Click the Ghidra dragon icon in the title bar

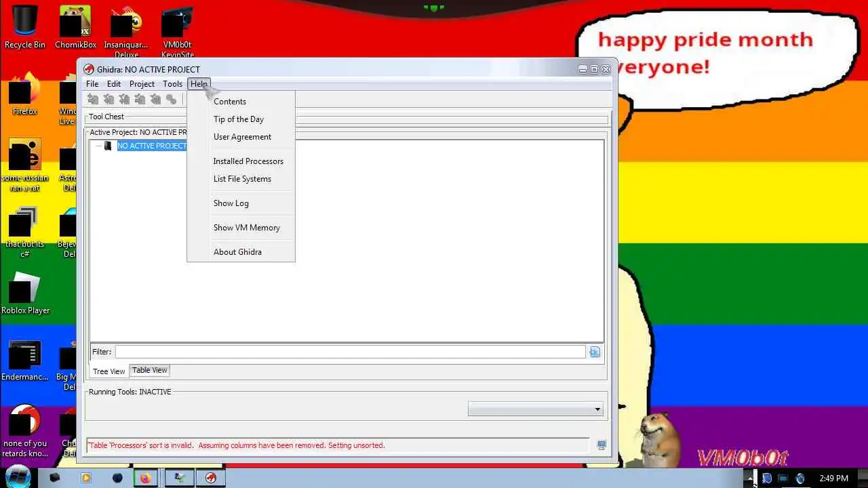(x=89, y=69)
